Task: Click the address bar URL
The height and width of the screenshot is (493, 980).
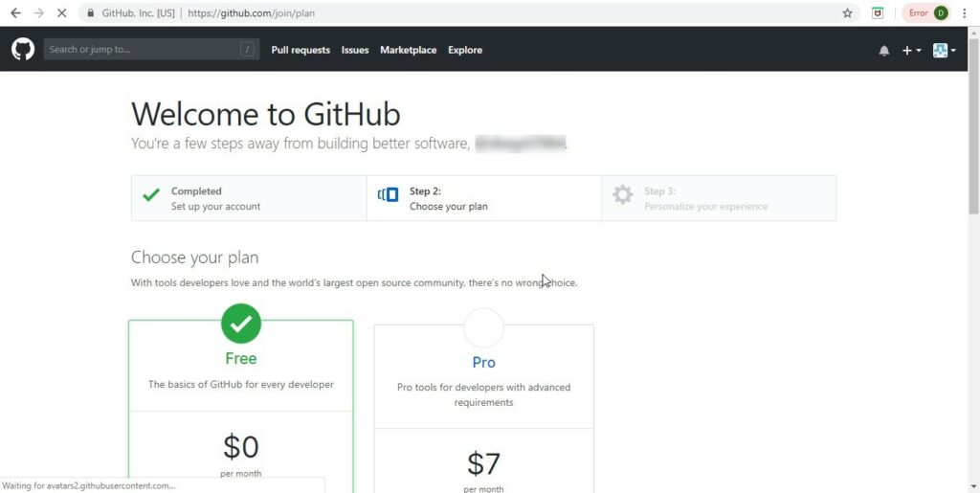Action: click(x=252, y=13)
